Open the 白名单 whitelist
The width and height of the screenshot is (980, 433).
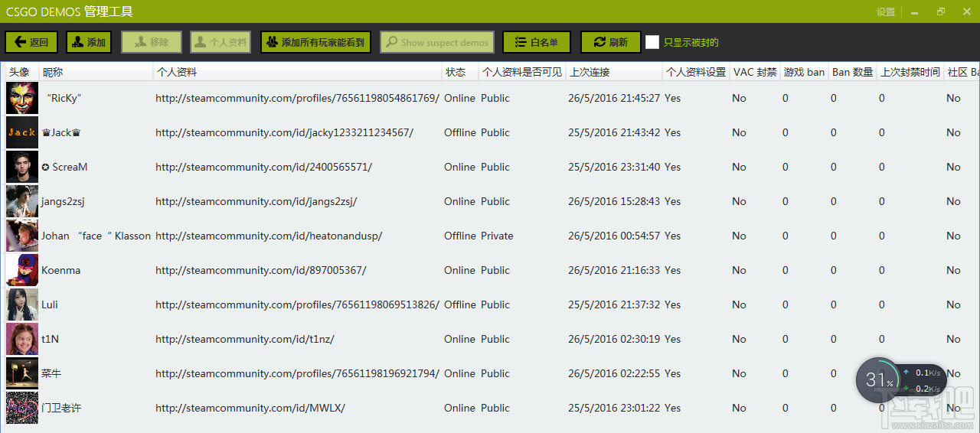[537, 42]
